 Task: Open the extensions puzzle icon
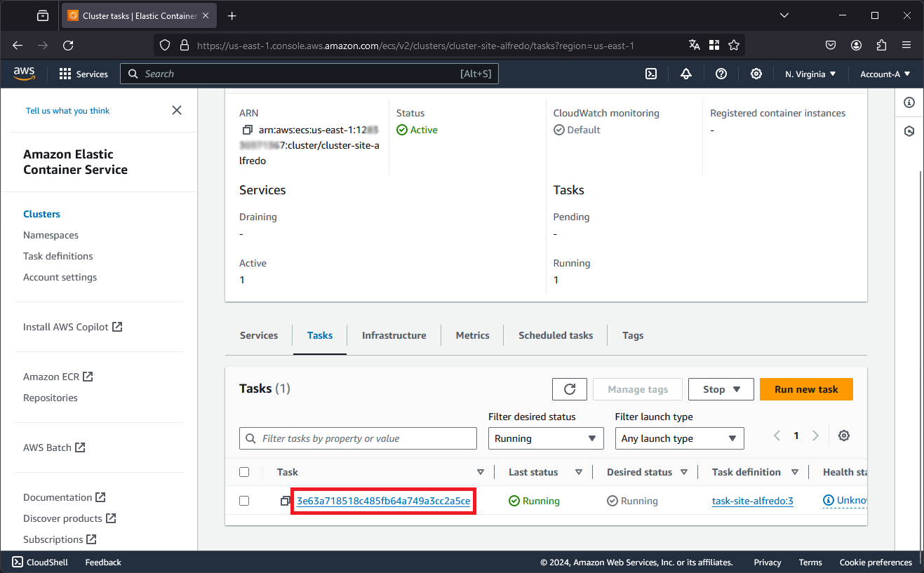881,45
